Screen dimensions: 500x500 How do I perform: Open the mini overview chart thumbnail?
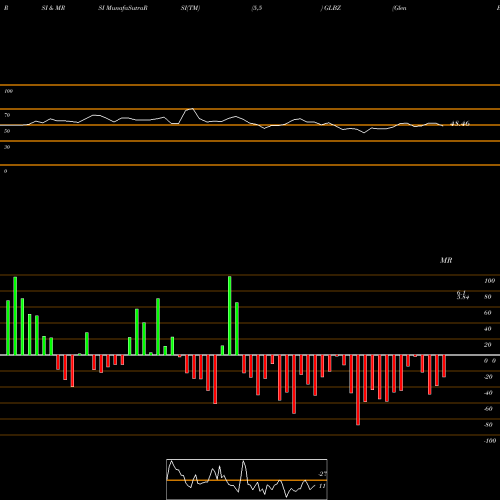point(247,479)
